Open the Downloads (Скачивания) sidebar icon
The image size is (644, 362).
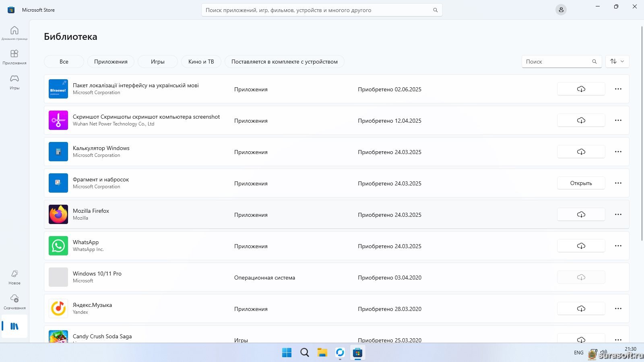point(14,301)
